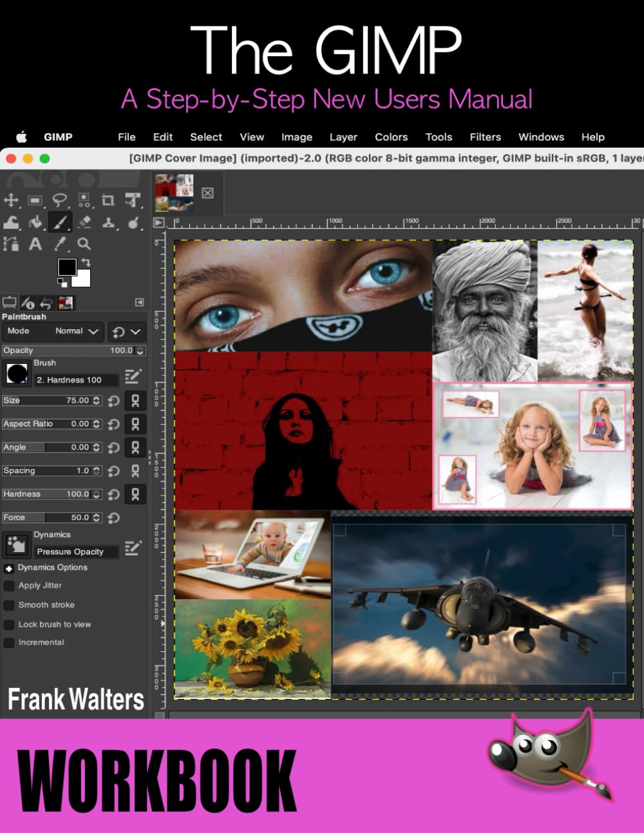Screen dimensions: 644x833
Task: Reset the brush Size to default
Action: 114,400
